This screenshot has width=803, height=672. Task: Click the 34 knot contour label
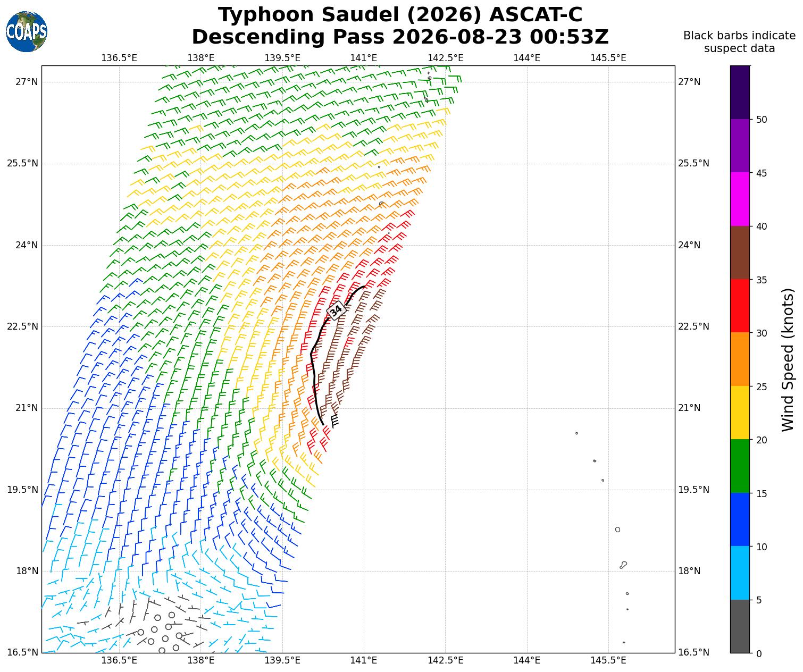(336, 310)
